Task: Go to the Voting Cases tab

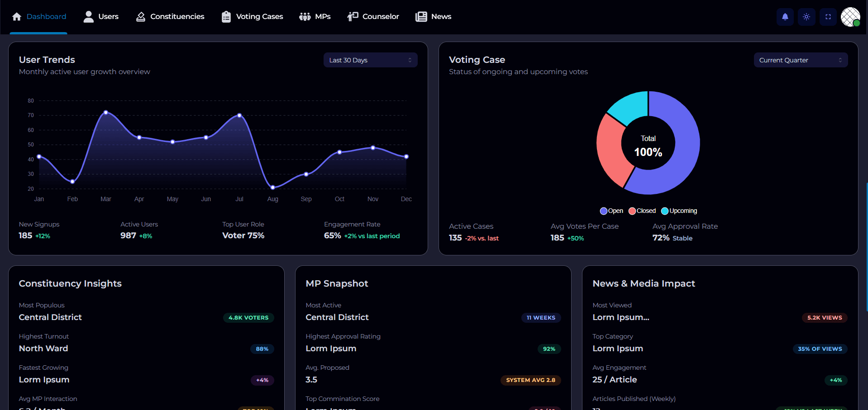Action: point(259,17)
